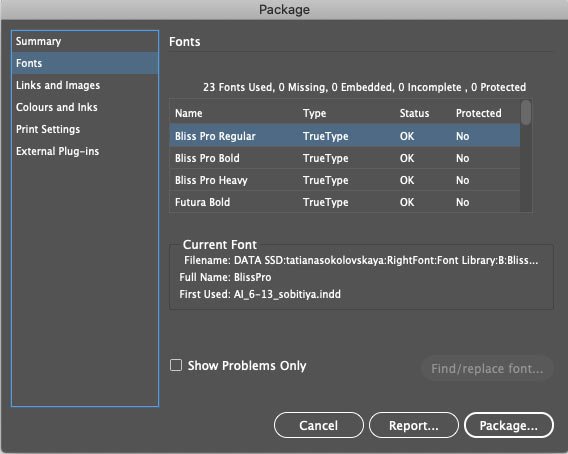The image size is (568, 454).
Task: Open the Summary section
Action: 85,41
